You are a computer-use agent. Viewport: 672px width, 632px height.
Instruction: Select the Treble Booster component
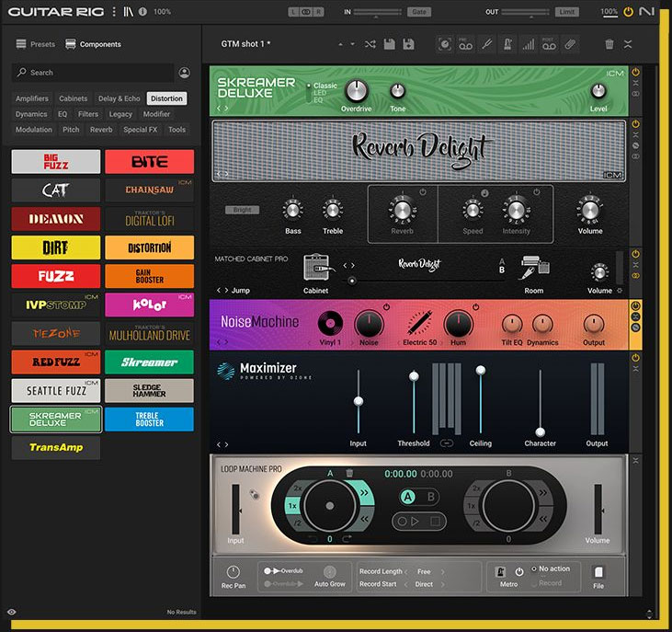tap(149, 419)
